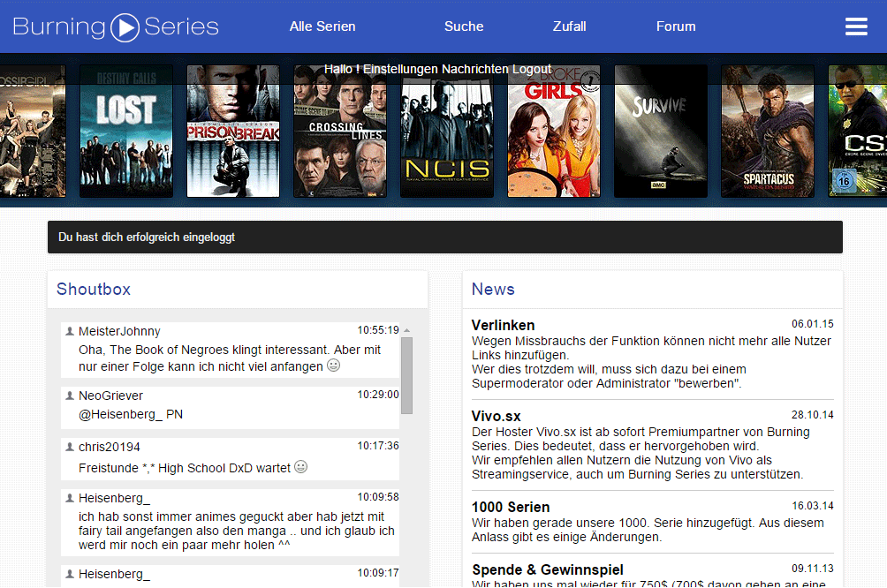Open the Lost series poster
887x588 pixels.
point(126,131)
